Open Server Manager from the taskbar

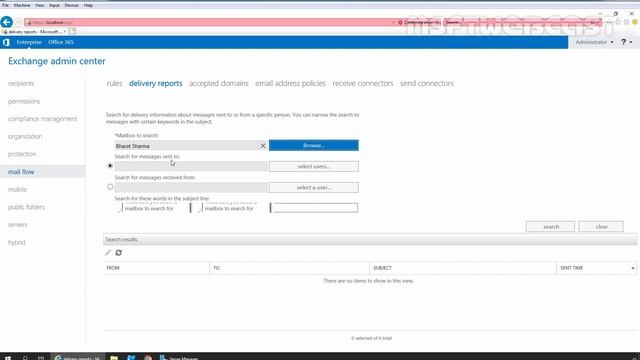(x=179, y=357)
